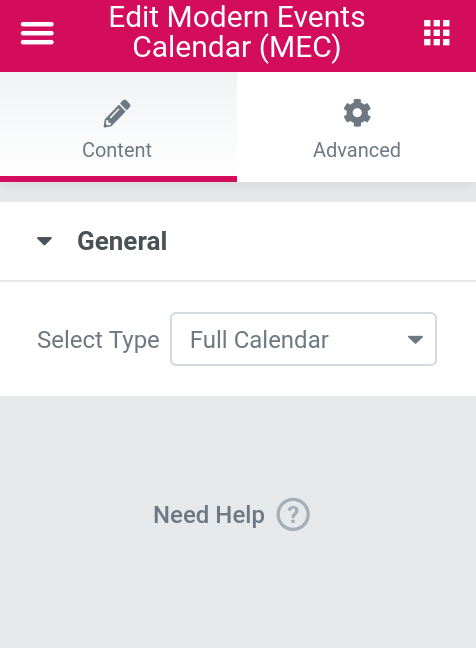Open the Full Calendar type dropdown
The width and height of the screenshot is (476, 648).
[303, 339]
